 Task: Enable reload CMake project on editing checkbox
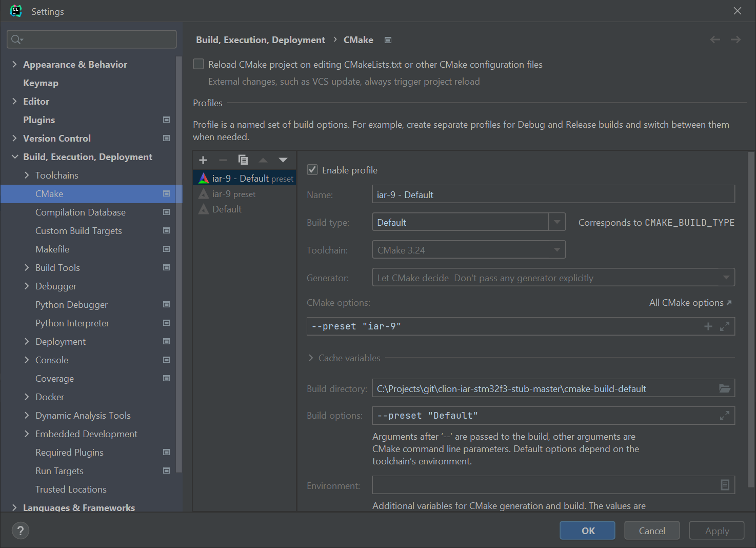pyautogui.click(x=198, y=64)
